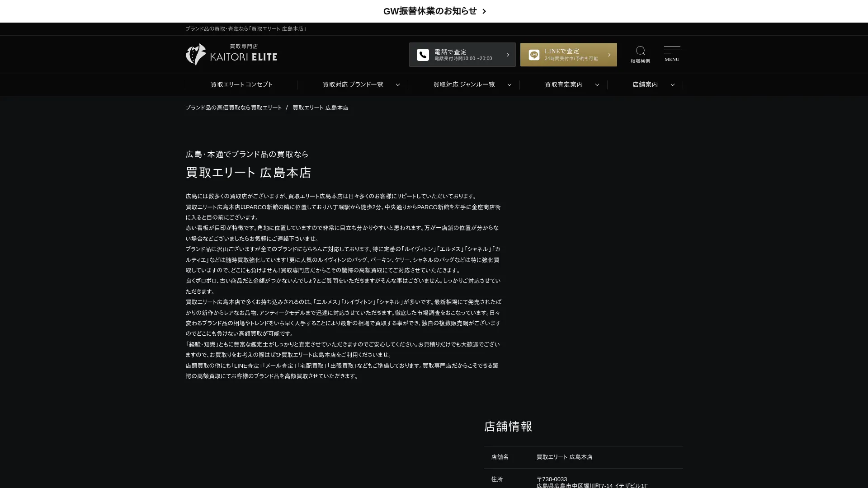Open the 買取査定案内 menu

click(x=563, y=84)
